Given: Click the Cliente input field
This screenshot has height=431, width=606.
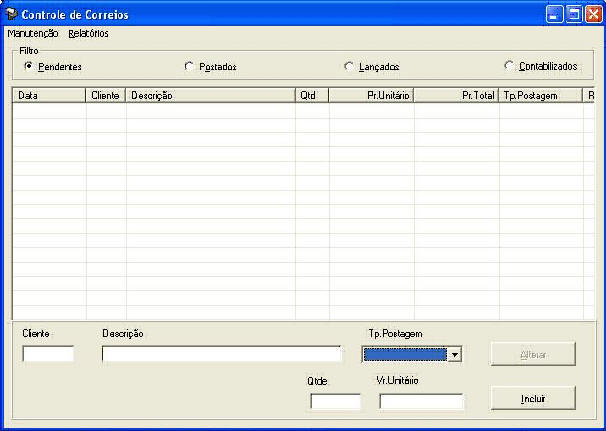Looking at the screenshot, I should click(48, 353).
